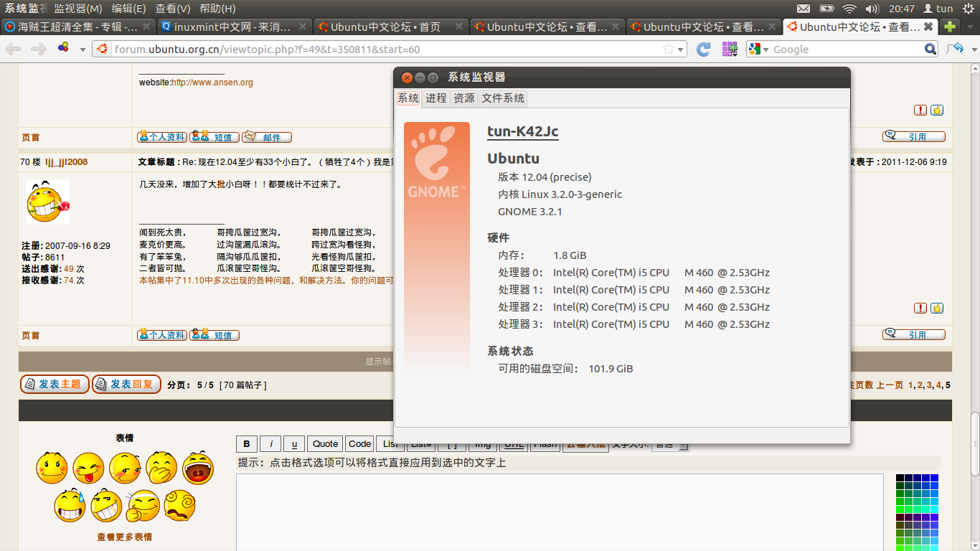Image resolution: width=980 pixels, height=551 pixels.
Task: Click the Quote formatting button
Action: [325, 444]
